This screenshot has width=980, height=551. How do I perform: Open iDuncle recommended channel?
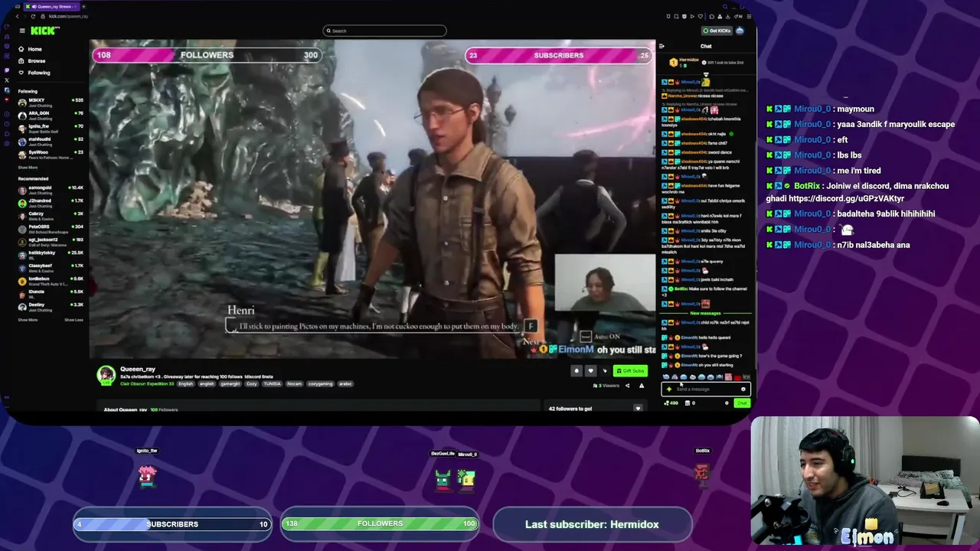(51, 294)
